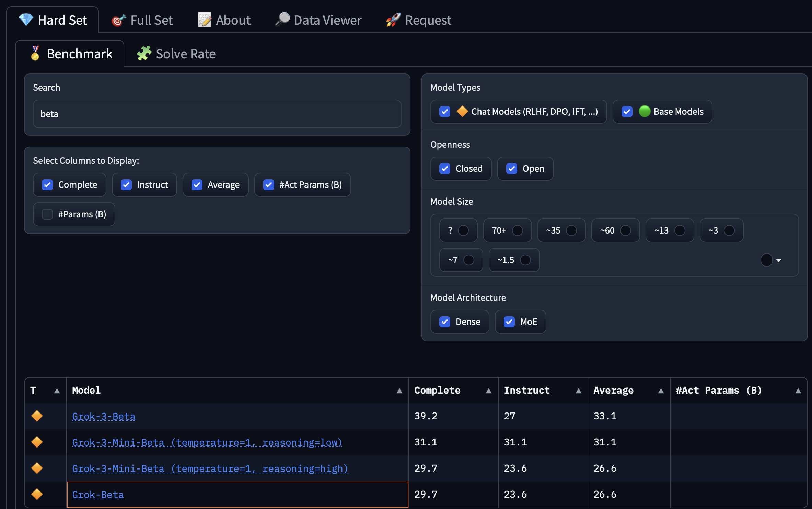Uncheck the Dense architecture checkbox

tap(445, 322)
